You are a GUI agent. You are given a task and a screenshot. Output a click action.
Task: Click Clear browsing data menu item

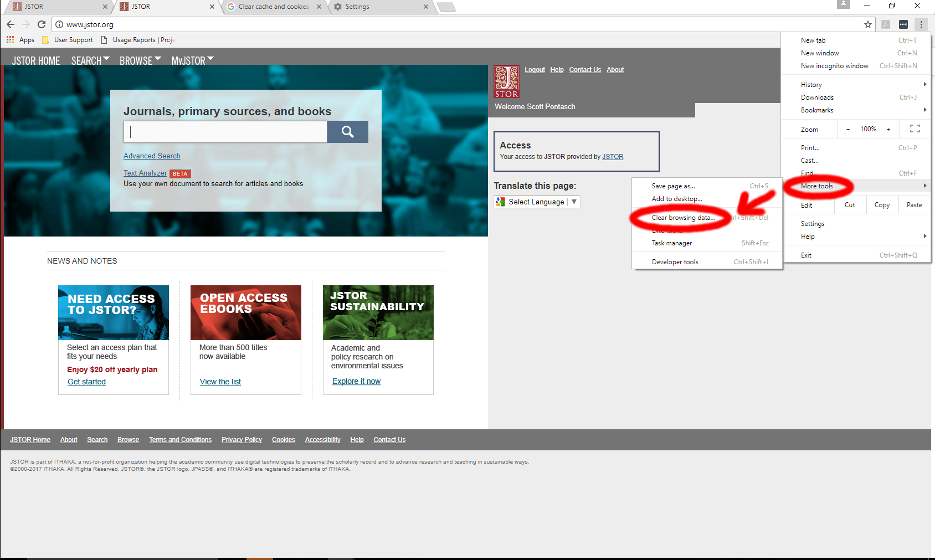coord(707,218)
